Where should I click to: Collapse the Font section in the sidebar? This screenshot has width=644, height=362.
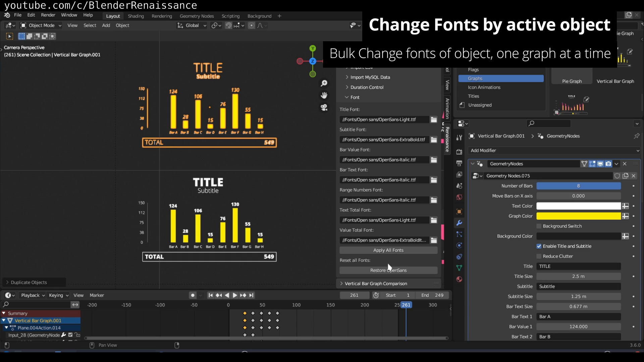tap(347, 97)
